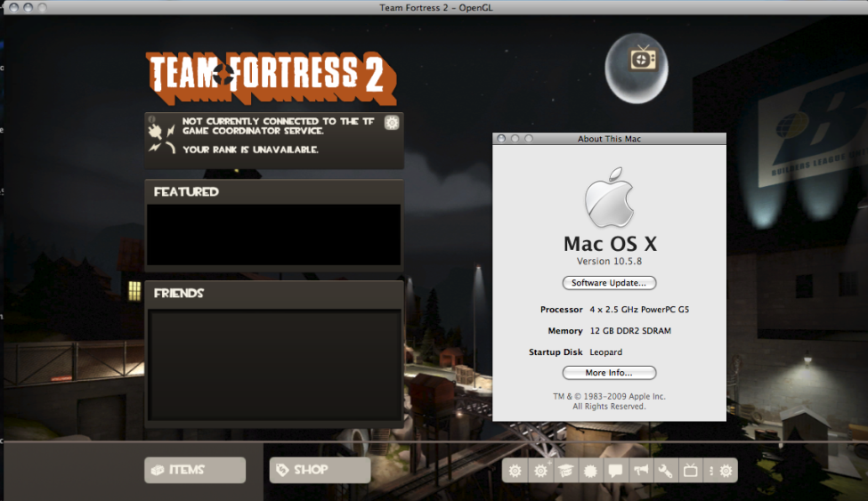Click '12 GB DDR2 SDRAM' memory value
The height and width of the screenshot is (501, 868).
(x=630, y=330)
